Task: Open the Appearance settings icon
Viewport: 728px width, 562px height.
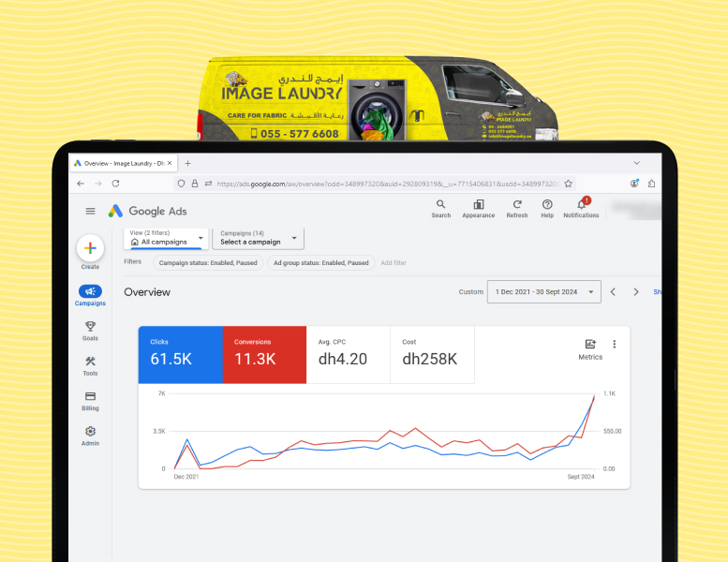Action: click(x=478, y=205)
